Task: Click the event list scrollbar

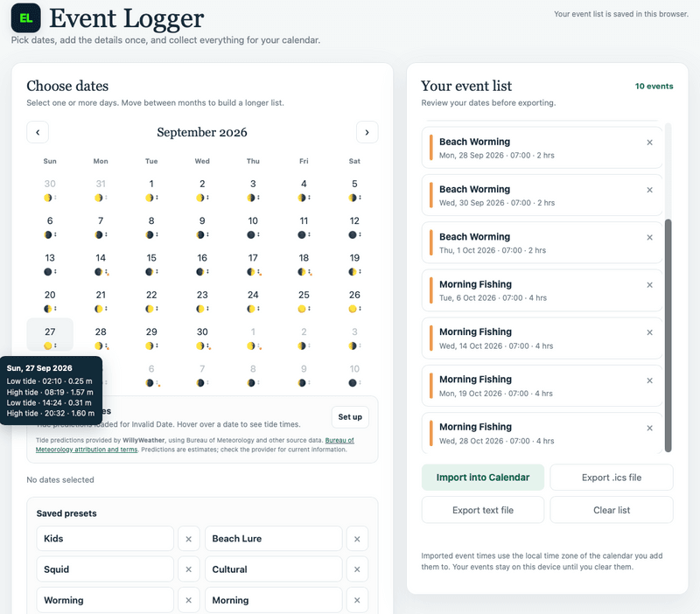Action: pos(668,336)
